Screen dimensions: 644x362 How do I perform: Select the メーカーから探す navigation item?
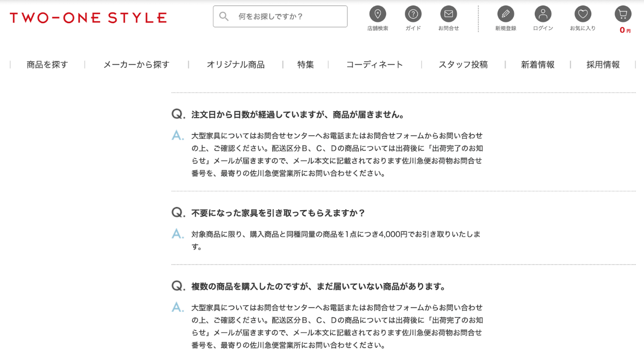136,64
